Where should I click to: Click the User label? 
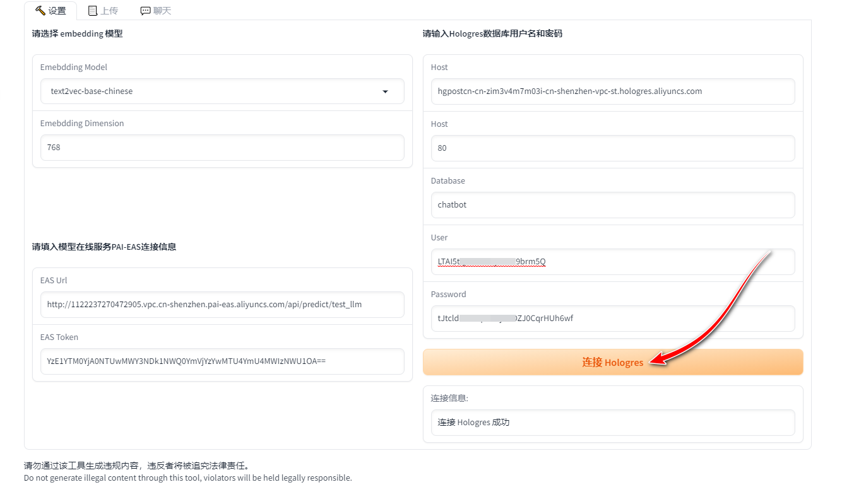click(439, 238)
